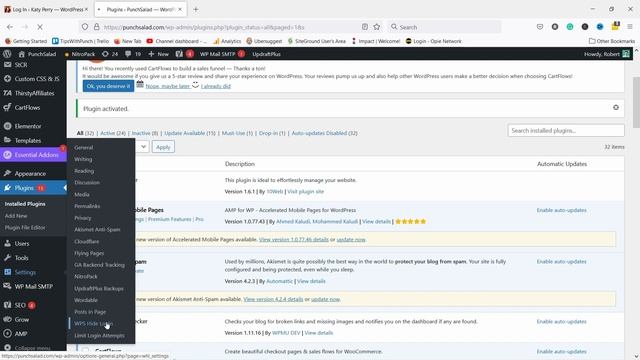Image resolution: width=640 pixels, height=360 pixels.
Task: Select Reading in Settings submenu
Action: [x=84, y=171]
